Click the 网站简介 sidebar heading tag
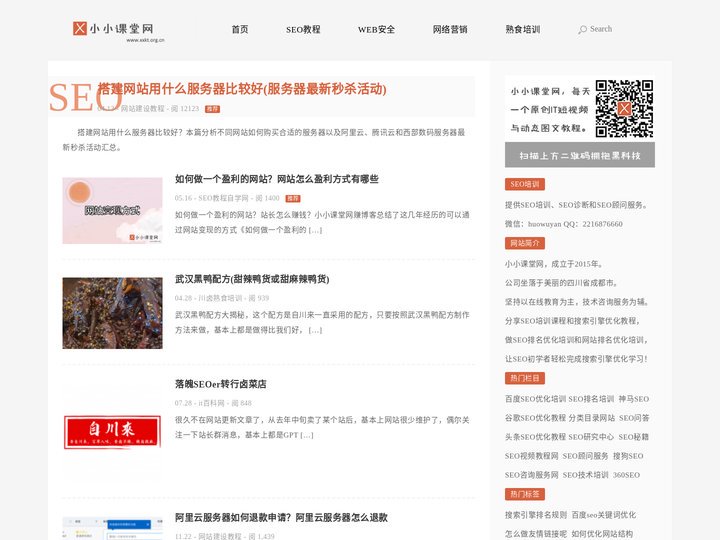720x540 pixels. click(525, 243)
